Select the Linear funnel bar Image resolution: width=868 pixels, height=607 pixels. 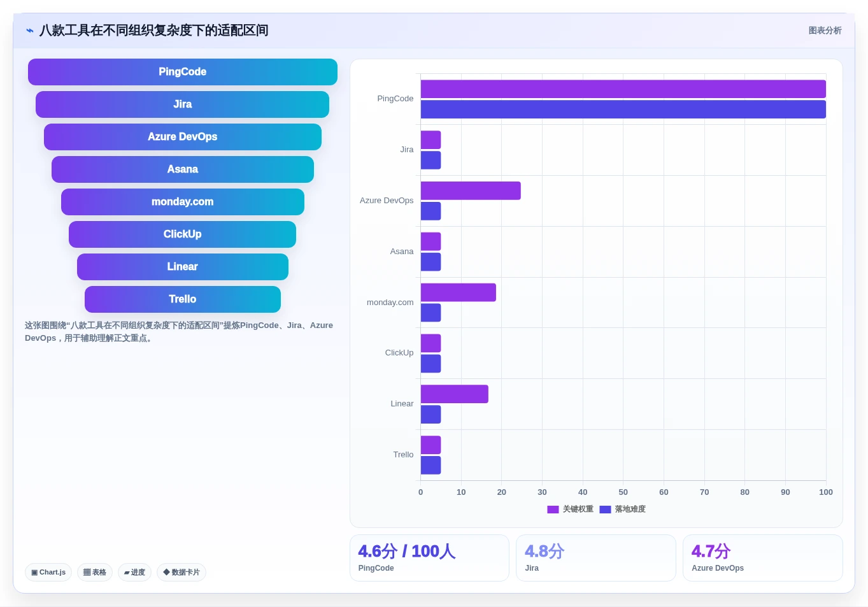click(183, 267)
